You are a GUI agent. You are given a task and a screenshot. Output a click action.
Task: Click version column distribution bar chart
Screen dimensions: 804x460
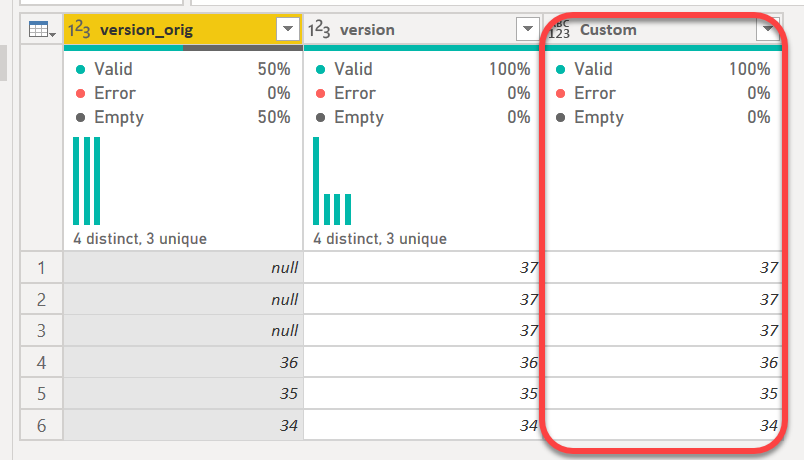332,181
